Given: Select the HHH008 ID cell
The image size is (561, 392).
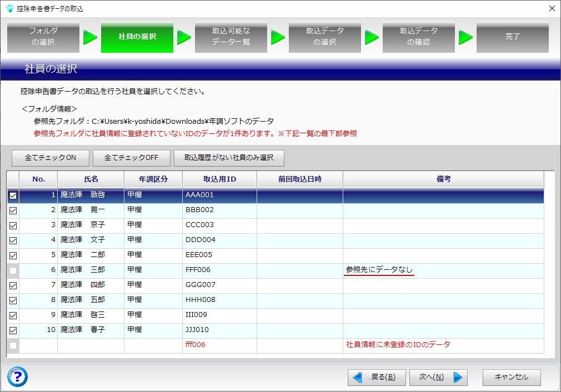Looking at the screenshot, I should 219,300.
